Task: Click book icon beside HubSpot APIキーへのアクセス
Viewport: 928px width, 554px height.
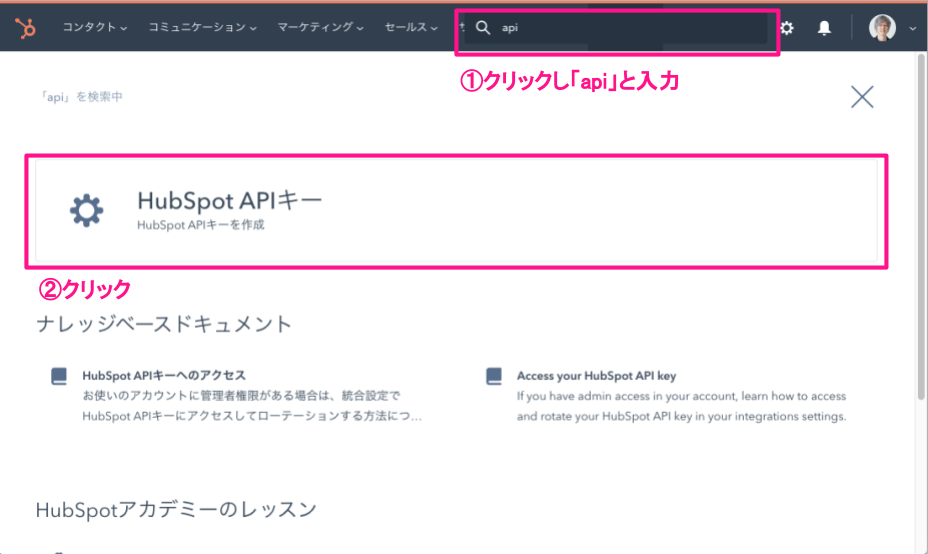Action: point(59,377)
